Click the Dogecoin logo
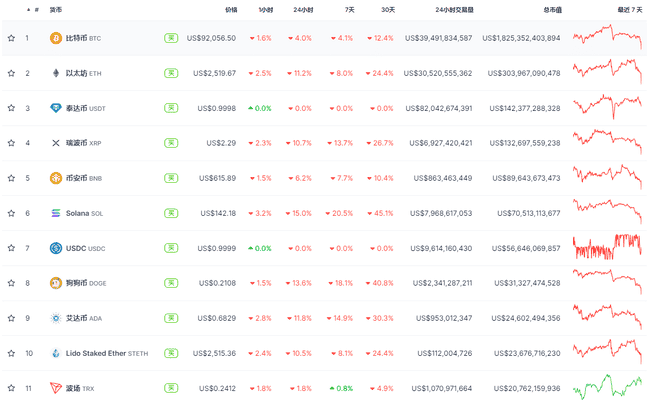The image size is (650, 405). [x=56, y=283]
